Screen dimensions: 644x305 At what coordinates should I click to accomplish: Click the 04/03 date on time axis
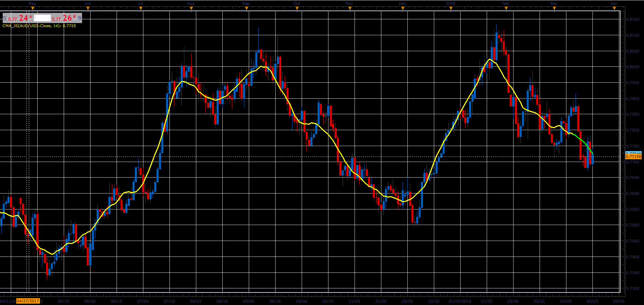pyautogui.click(x=619, y=301)
